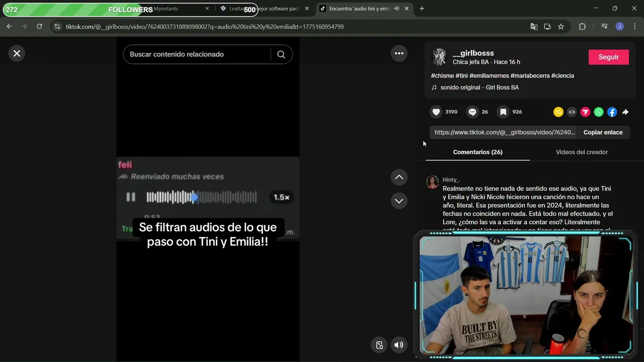
Task: Go back in browser history
Action: click(9, 27)
